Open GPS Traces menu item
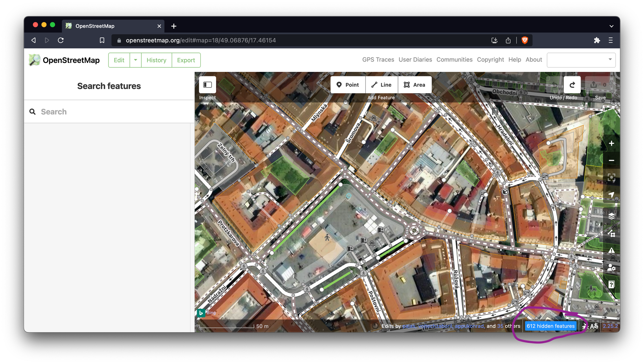The width and height of the screenshot is (644, 364). (378, 60)
